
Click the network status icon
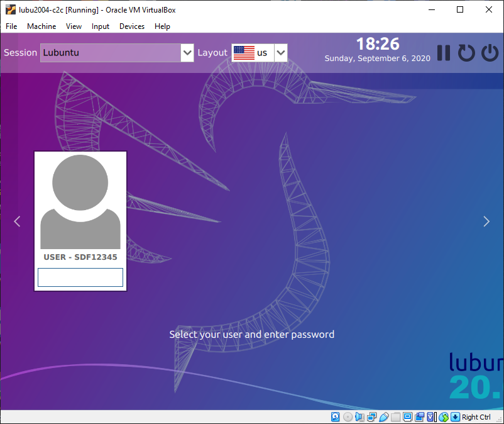(371, 417)
